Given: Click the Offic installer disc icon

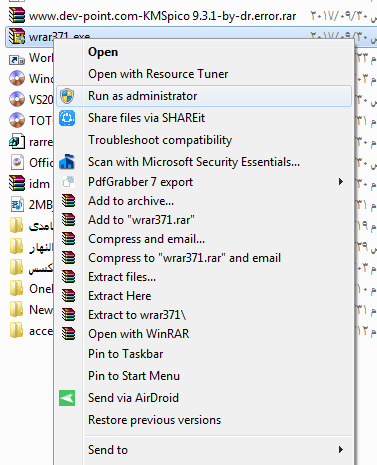Looking at the screenshot, I should click(17, 162).
